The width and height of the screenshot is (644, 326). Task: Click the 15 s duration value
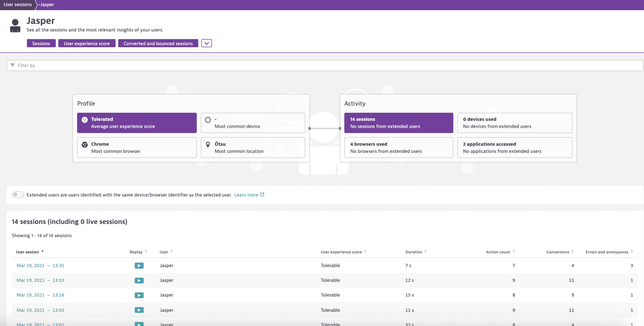(x=409, y=295)
